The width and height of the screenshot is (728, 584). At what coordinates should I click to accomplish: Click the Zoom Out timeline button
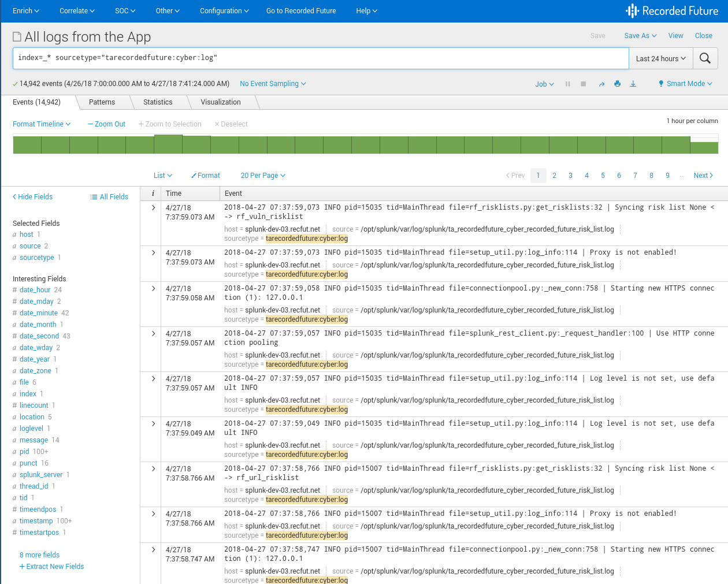pyautogui.click(x=106, y=124)
